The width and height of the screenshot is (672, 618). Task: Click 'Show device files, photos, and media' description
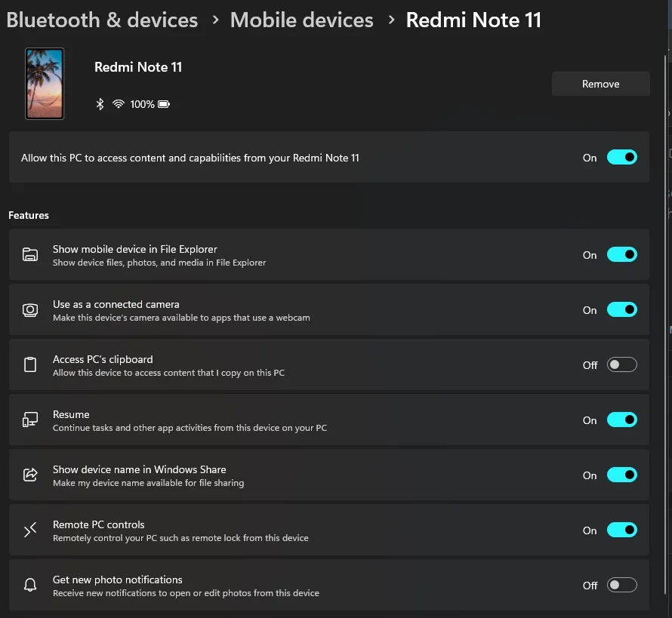pos(159,262)
